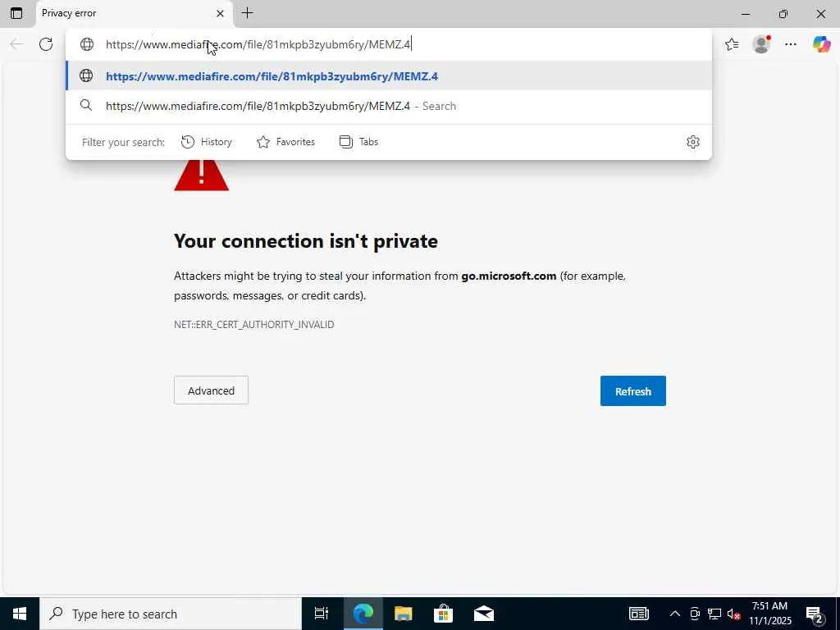Click the 'Your connection isn't private' heading
This screenshot has height=630, width=840.
(x=306, y=241)
